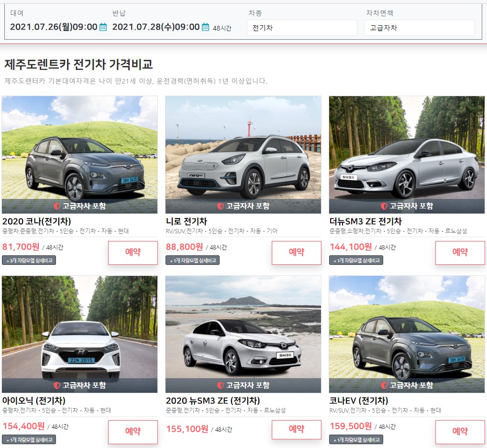This screenshot has height=448, width=487.
Task: Reserve the 아이오닉 (전기차) with 예약
Action: (x=133, y=432)
